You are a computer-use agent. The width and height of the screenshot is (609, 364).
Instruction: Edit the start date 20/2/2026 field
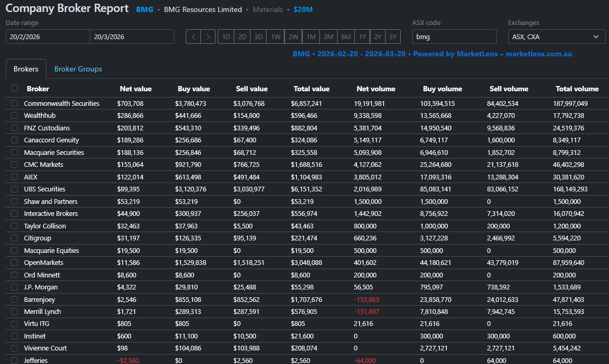coord(48,37)
